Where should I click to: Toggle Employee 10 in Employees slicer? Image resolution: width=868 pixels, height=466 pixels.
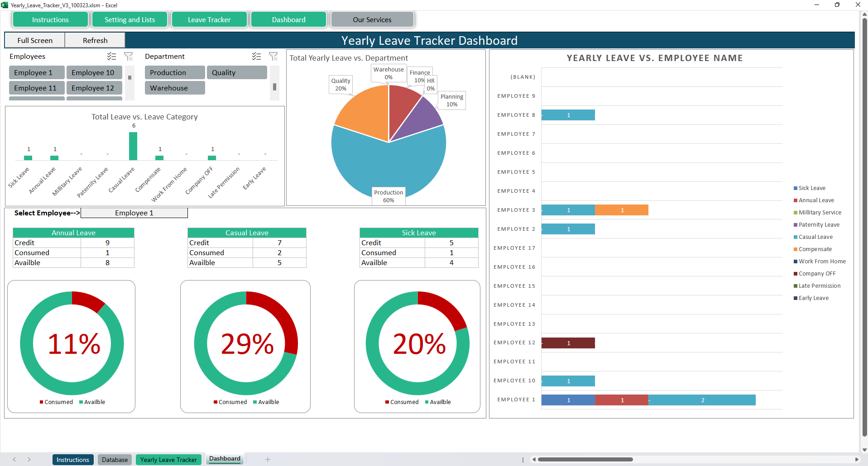[x=94, y=73]
